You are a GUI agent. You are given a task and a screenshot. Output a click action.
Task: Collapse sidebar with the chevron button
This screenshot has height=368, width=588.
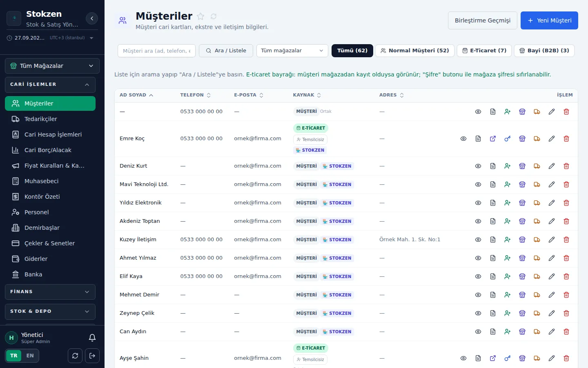[x=92, y=18]
